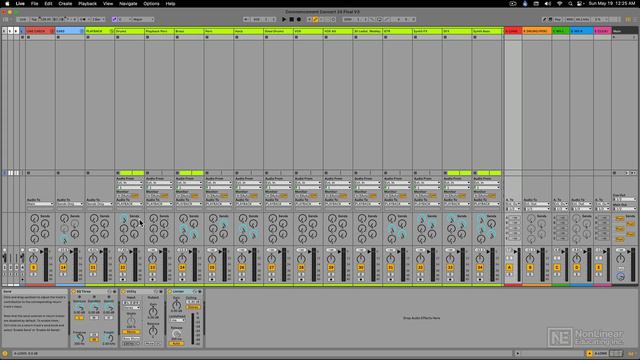
Task: Open the Major scale name dropdown
Action: (x=143, y=19)
